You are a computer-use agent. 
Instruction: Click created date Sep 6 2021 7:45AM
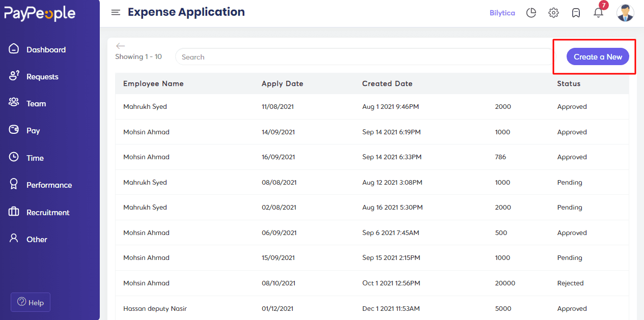coord(390,232)
